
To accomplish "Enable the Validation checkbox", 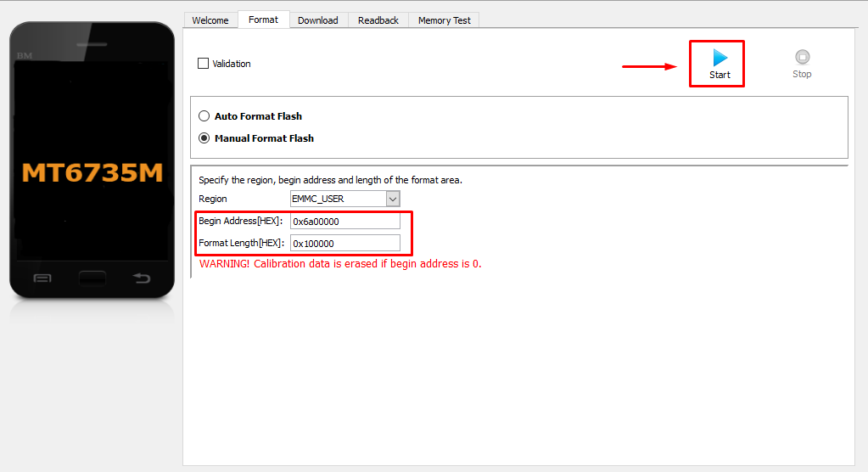I will [x=203, y=64].
